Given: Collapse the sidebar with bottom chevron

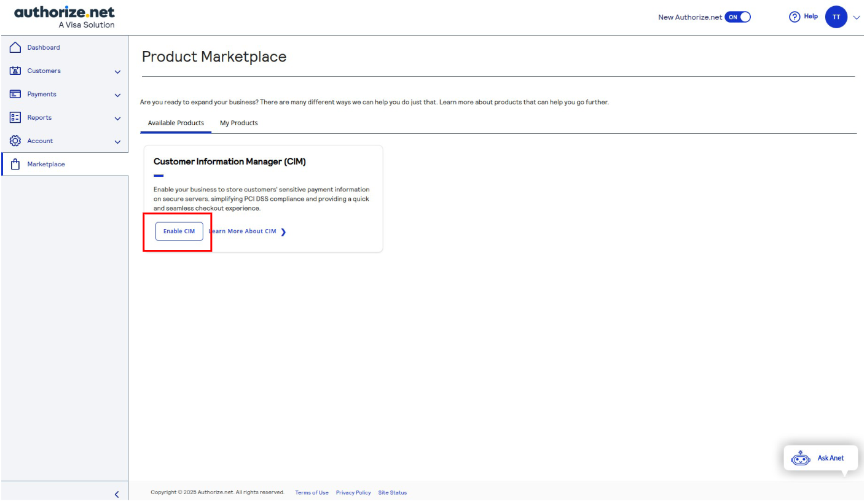Looking at the screenshot, I should tap(117, 494).
